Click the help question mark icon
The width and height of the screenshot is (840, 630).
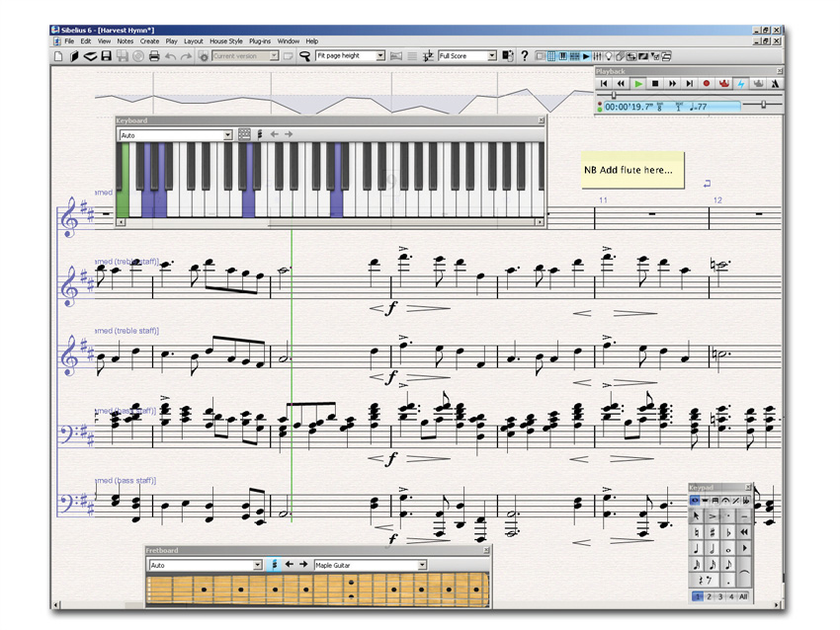point(524,56)
